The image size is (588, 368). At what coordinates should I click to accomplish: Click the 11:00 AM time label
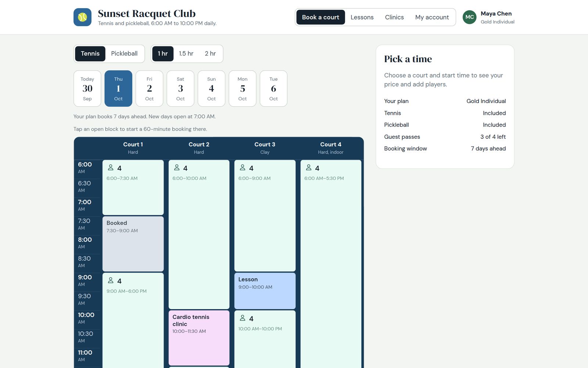coord(85,355)
